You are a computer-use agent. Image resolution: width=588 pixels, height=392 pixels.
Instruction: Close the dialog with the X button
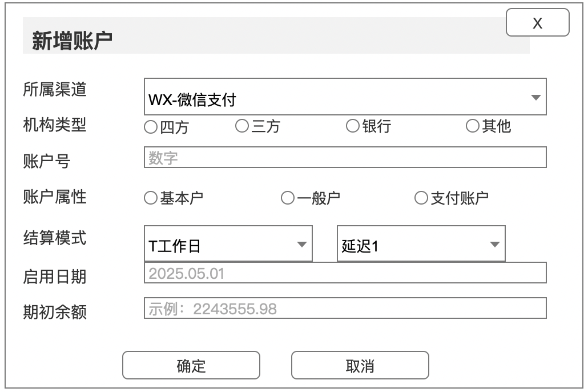coord(537,23)
